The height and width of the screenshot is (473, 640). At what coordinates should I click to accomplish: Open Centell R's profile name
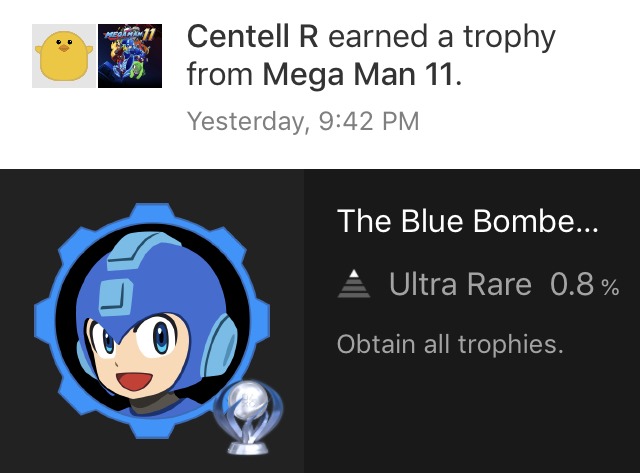point(253,37)
